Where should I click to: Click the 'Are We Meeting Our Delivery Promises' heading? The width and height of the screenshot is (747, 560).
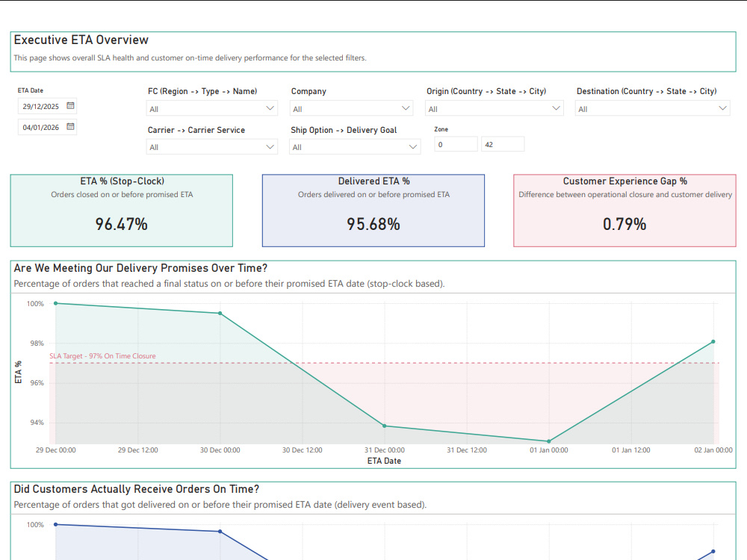tap(140, 268)
